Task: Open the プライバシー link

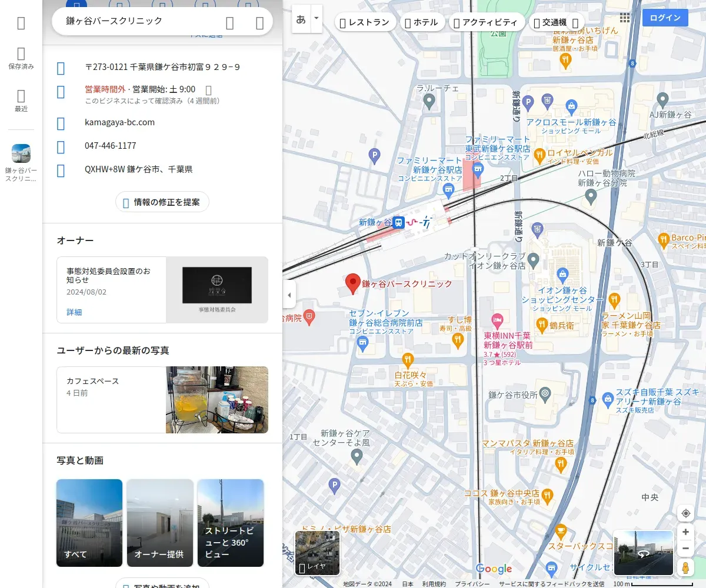Action: click(472, 584)
